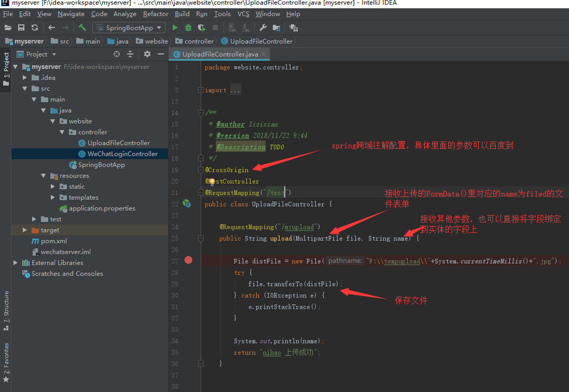Open the Tools menu
The image size is (569, 392).
[222, 14]
